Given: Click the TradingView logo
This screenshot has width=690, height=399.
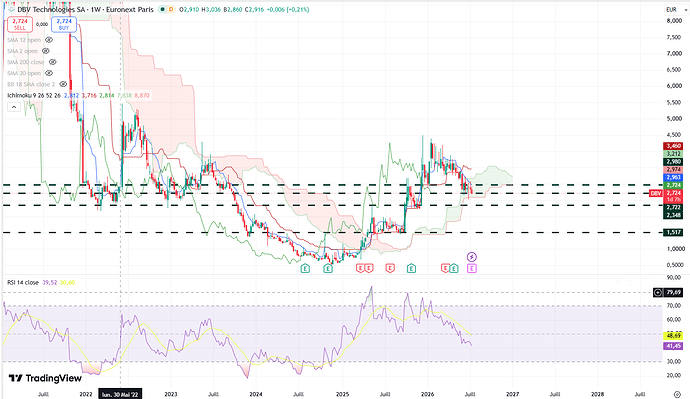Looking at the screenshot, I should [x=45, y=378].
